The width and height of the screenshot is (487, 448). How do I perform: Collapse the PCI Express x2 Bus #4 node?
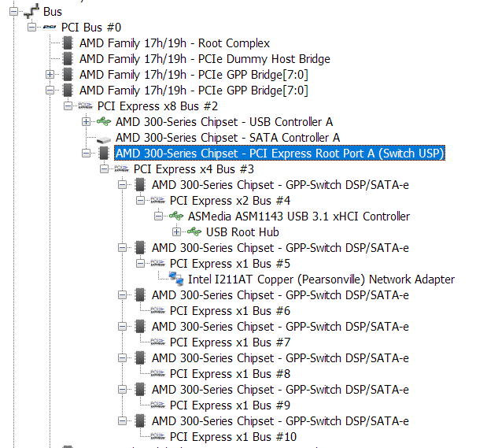(x=140, y=201)
